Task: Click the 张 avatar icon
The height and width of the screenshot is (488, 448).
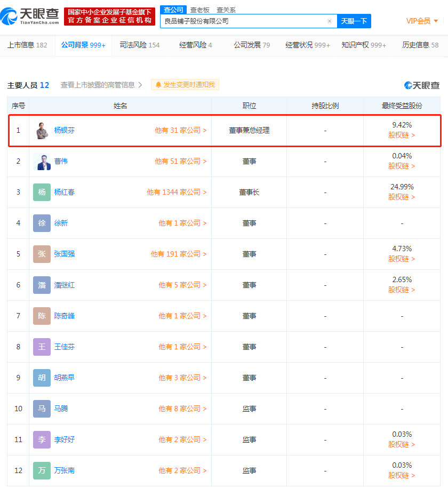Action: [x=42, y=254]
